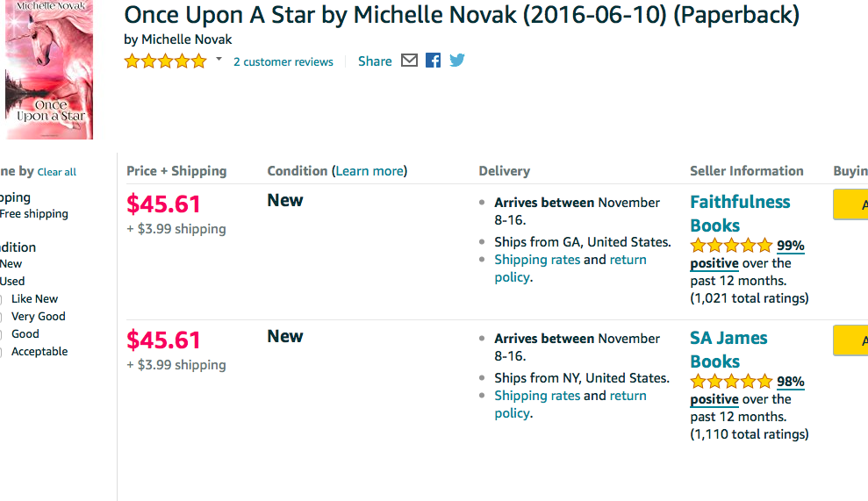Share the listing on Twitter

coord(457,61)
